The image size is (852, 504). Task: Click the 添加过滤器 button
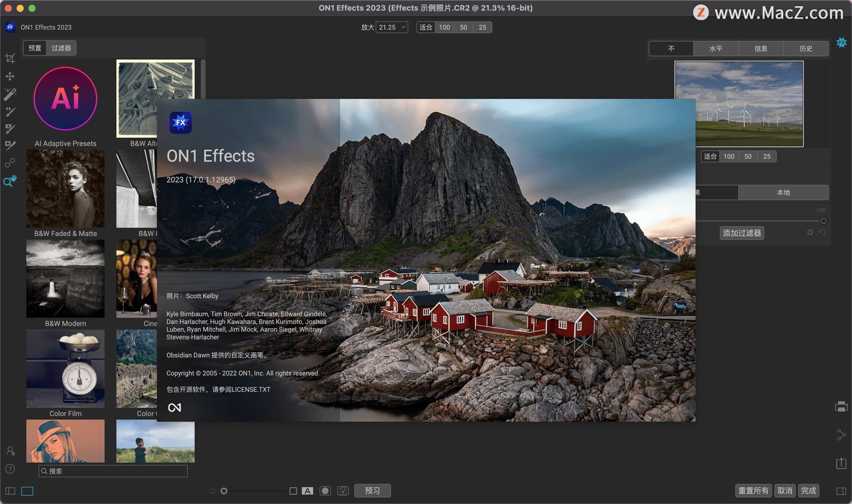742,233
